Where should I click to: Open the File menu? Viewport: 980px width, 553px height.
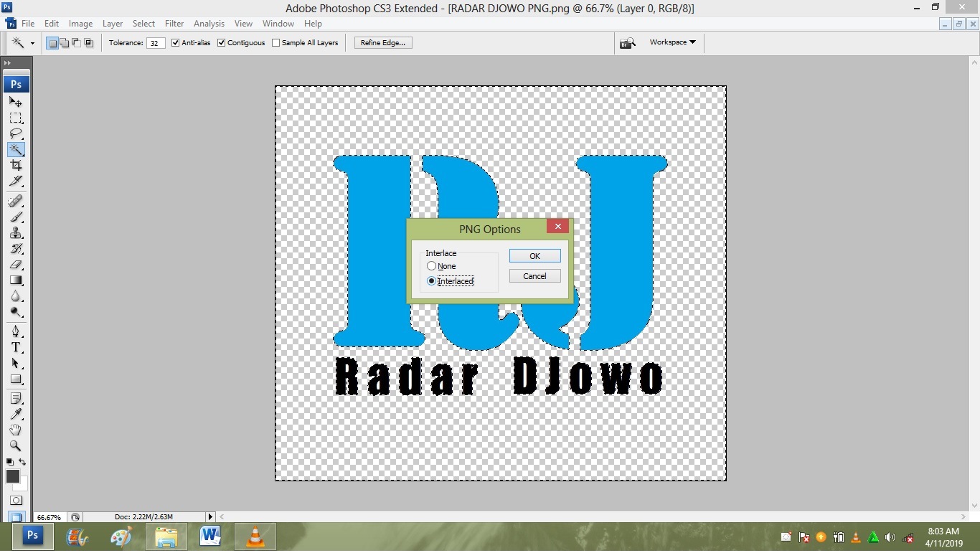(x=28, y=24)
